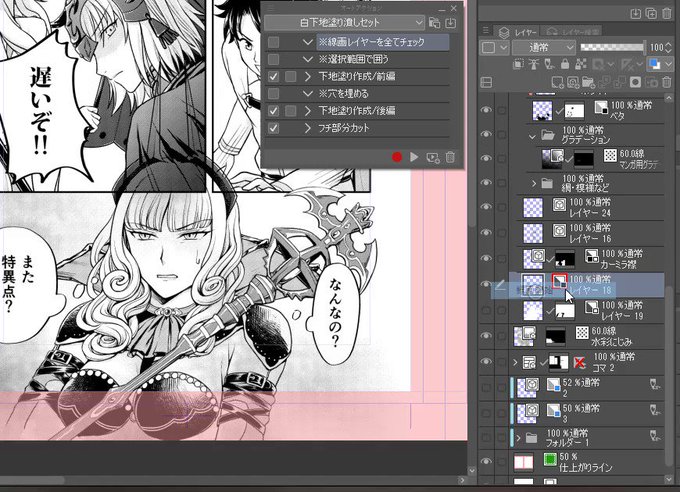Expand the フチ部分カット action
The width and height of the screenshot is (680, 492).
coord(307,128)
